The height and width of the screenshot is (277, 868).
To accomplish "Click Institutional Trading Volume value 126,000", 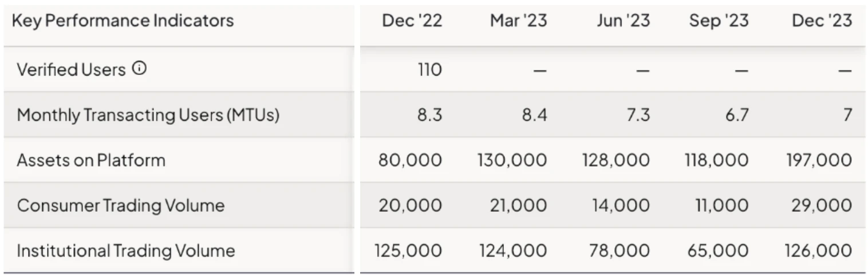I will tap(820, 251).
